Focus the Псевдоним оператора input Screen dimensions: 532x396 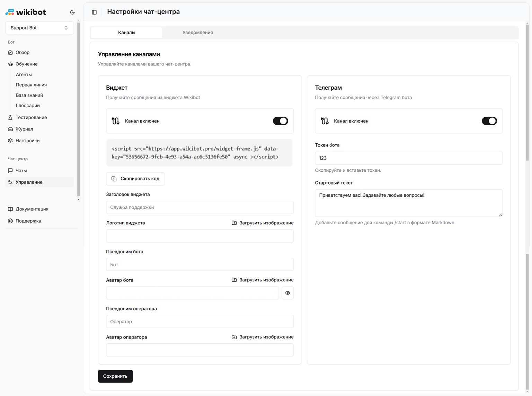[x=200, y=322]
